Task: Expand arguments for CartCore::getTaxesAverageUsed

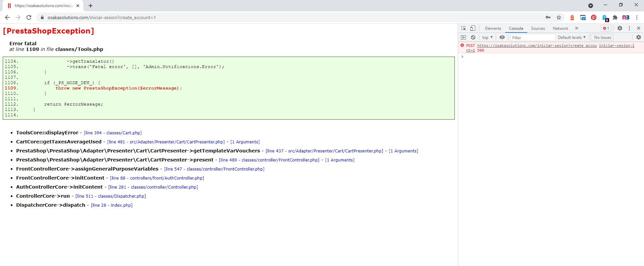Action: coord(245,142)
